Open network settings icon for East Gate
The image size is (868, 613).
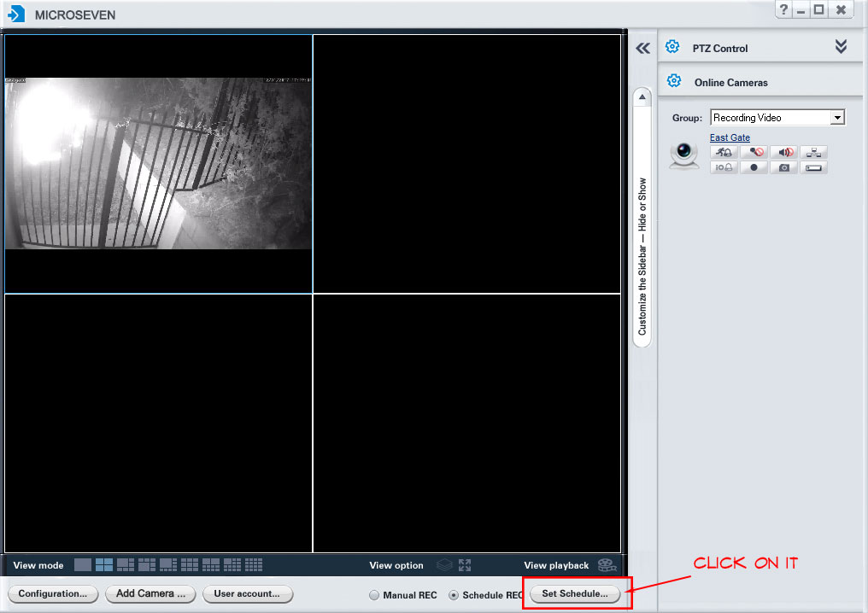point(813,152)
